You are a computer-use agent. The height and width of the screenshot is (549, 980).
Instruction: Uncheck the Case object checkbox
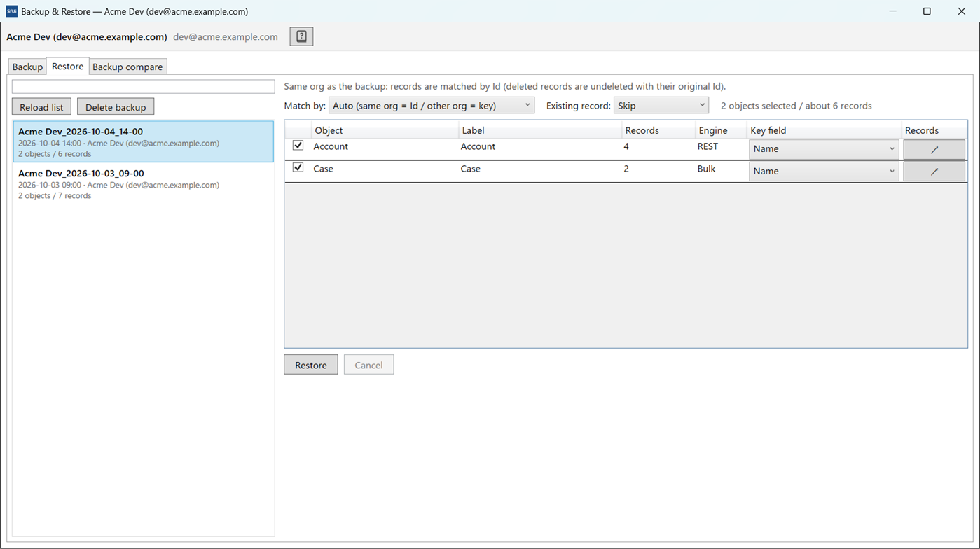[298, 168]
